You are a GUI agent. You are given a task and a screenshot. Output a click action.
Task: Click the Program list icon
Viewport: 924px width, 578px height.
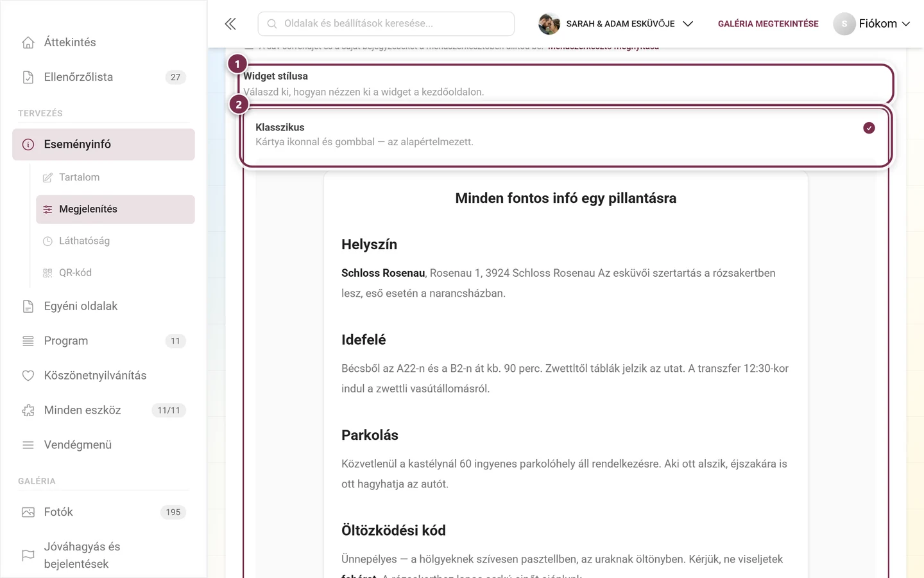28,341
